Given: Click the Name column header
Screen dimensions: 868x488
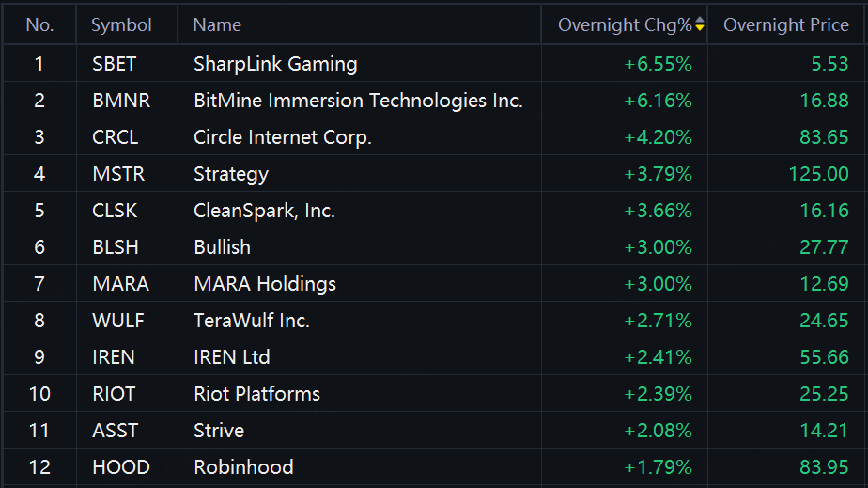Looking at the screenshot, I should pos(217,24).
